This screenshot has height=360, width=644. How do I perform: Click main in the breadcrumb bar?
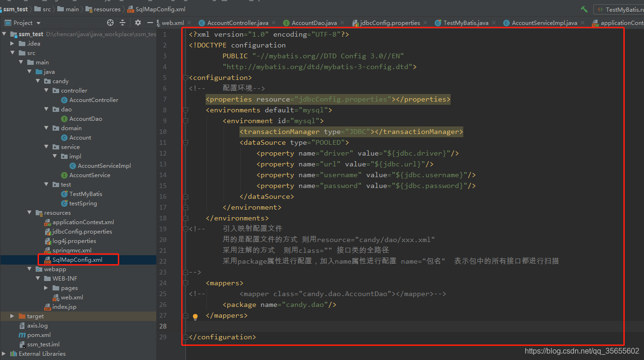(x=72, y=9)
